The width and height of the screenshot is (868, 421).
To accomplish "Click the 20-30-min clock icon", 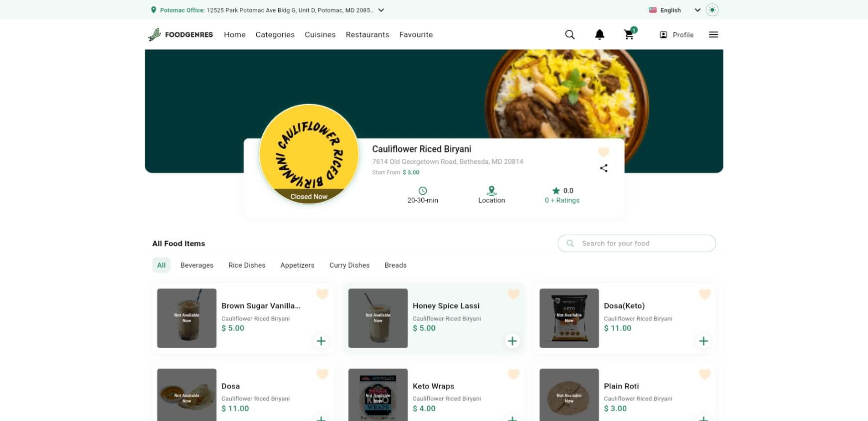I will coord(423,190).
